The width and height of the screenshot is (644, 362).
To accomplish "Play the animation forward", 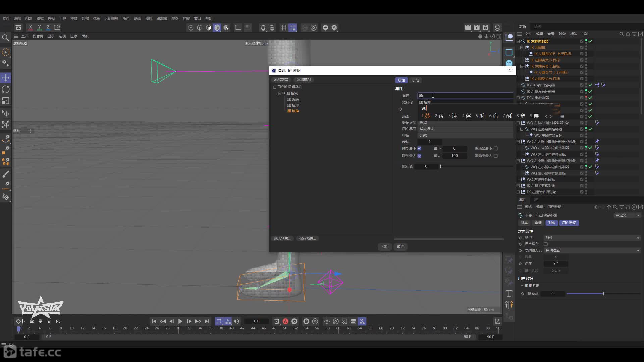I will click(x=180, y=321).
